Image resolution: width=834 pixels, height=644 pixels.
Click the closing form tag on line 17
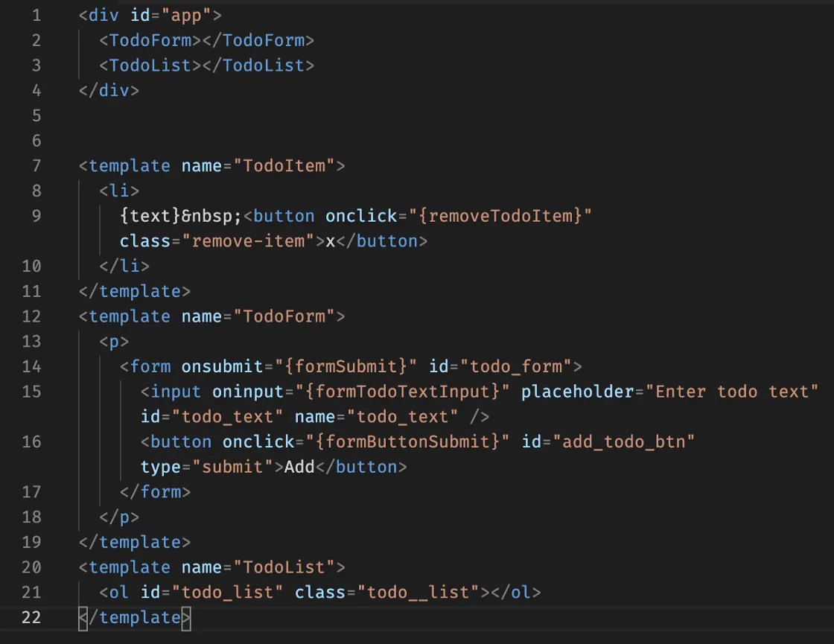pyautogui.click(x=155, y=492)
